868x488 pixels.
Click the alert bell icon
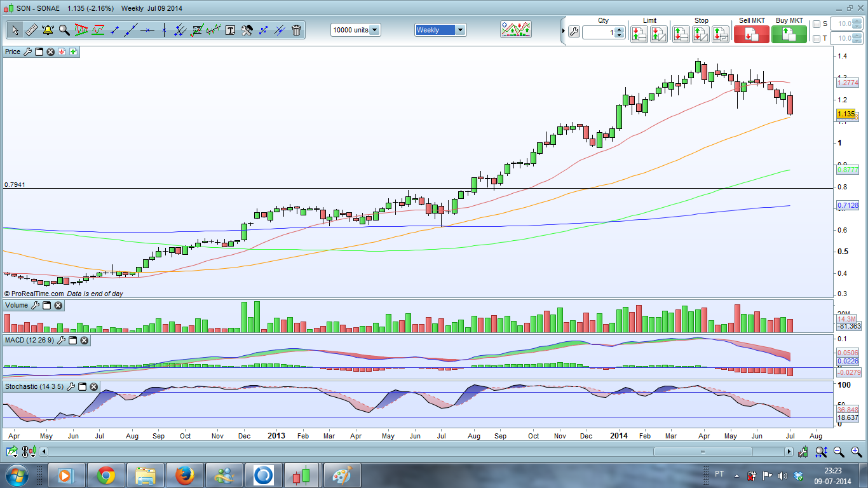pyautogui.click(x=48, y=30)
